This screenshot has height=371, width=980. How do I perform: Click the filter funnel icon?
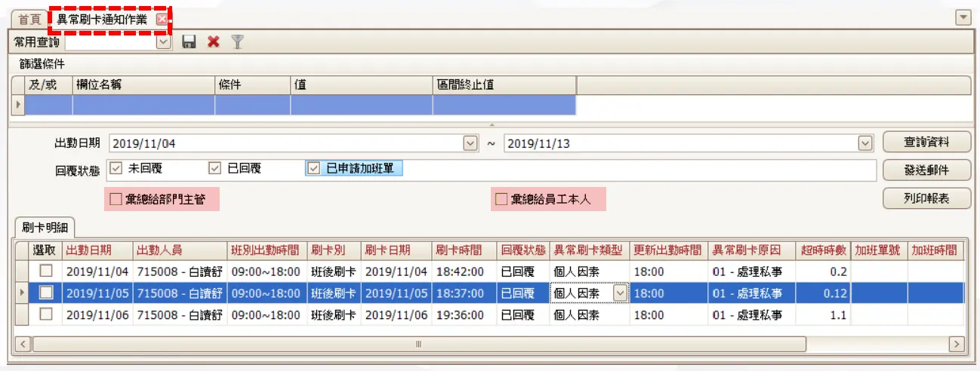237,42
